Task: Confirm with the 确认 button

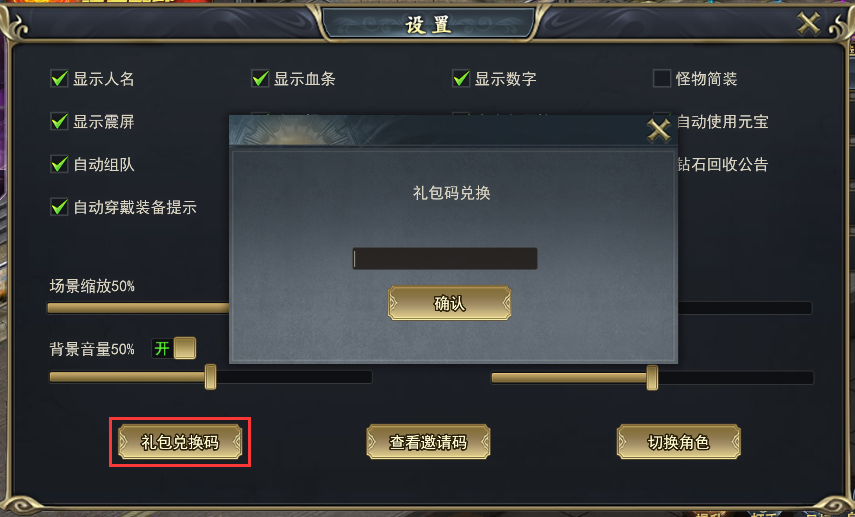Action: coord(449,303)
